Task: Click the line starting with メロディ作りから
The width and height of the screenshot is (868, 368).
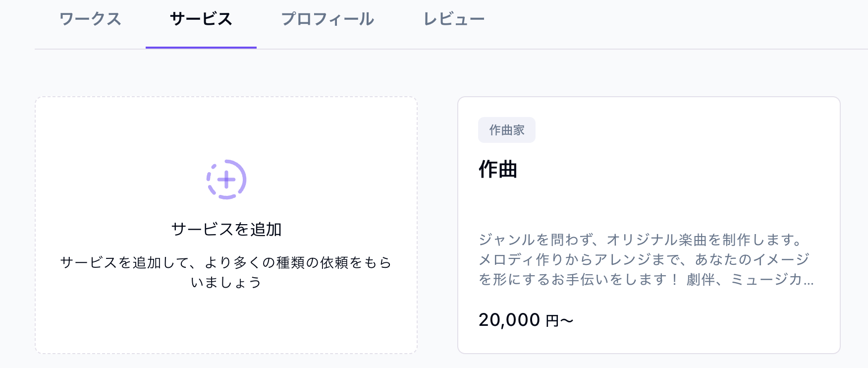Action: 644,259
